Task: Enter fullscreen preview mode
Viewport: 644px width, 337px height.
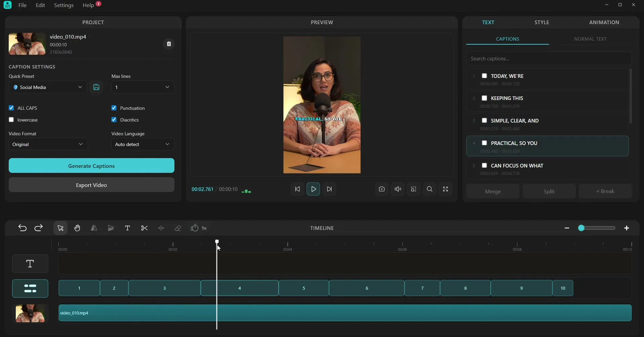Action: pos(445,189)
